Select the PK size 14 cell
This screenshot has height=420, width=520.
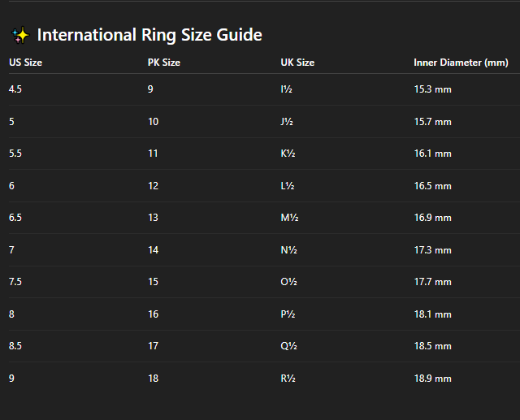pyautogui.click(x=153, y=250)
